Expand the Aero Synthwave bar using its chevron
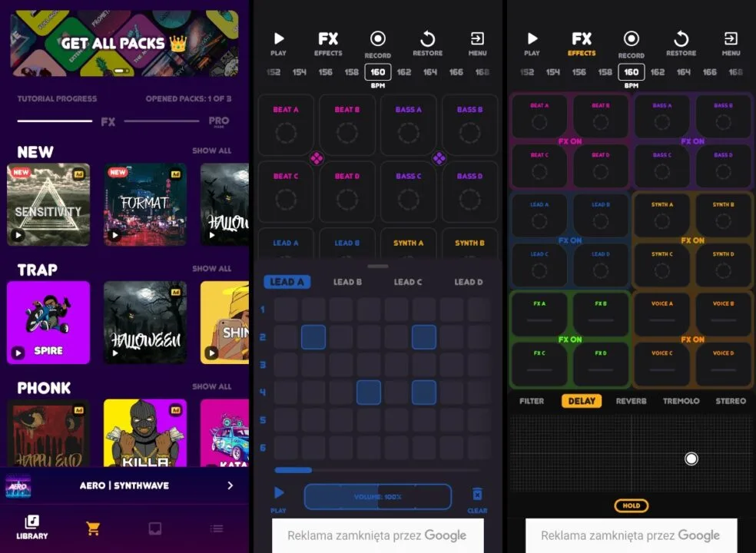The width and height of the screenshot is (756, 553). [230, 485]
